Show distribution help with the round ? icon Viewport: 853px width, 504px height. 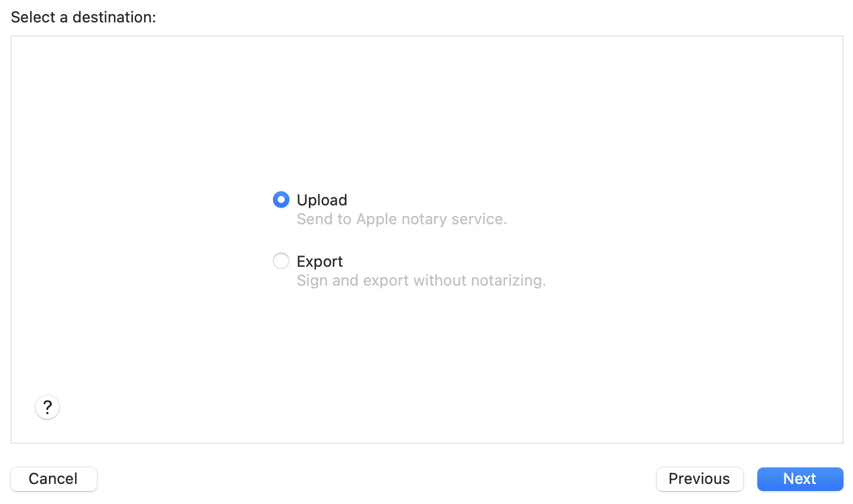pos(47,407)
